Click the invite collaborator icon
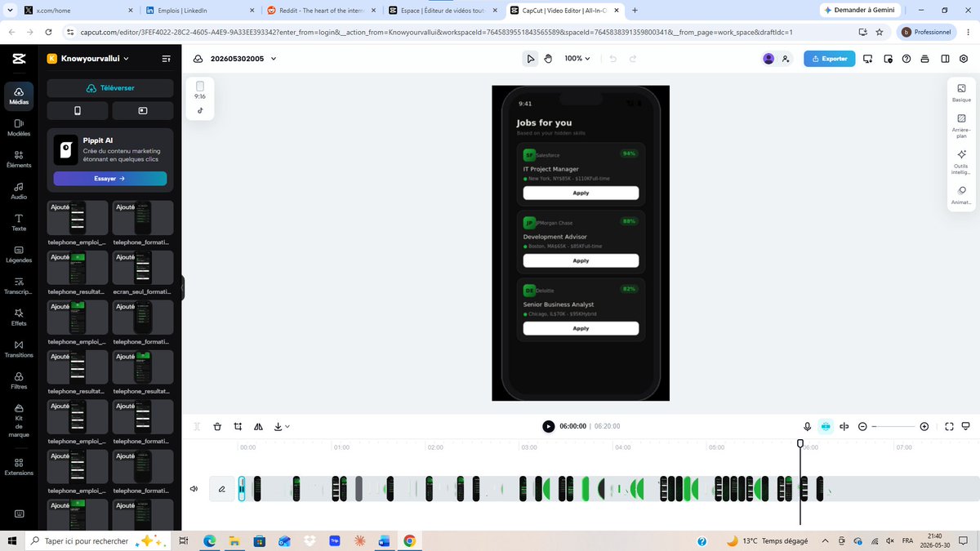This screenshot has height=551, width=980. [786, 59]
